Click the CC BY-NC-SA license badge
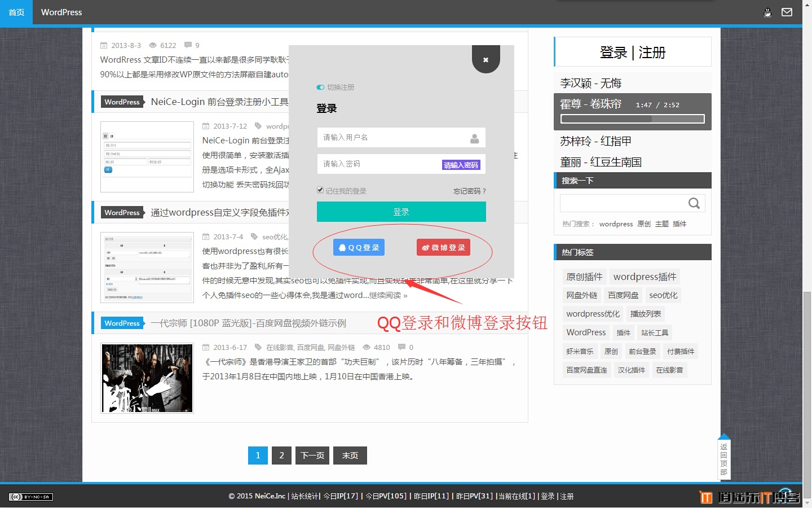This screenshot has width=812, height=508. pyautogui.click(x=31, y=497)
